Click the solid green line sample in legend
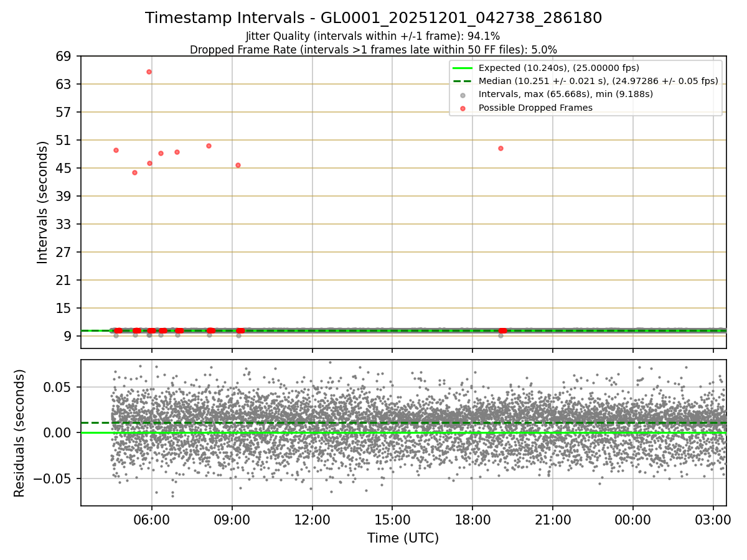Viewport: 747px width, 560px height. pyautogui.click(x=463, y=68)
